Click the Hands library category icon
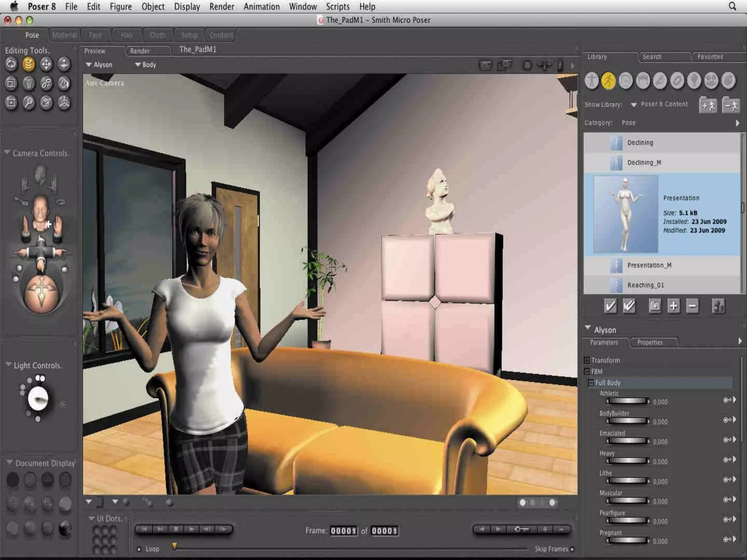 pyautogui.click(x=643, y=81)
